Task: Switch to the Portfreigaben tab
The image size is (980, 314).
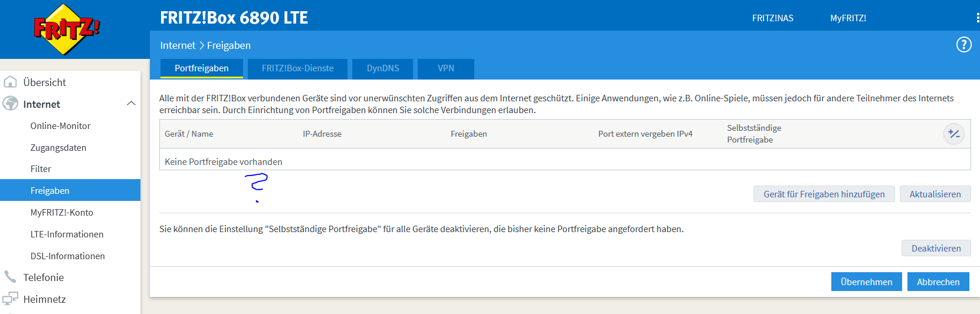Action: 202,68
